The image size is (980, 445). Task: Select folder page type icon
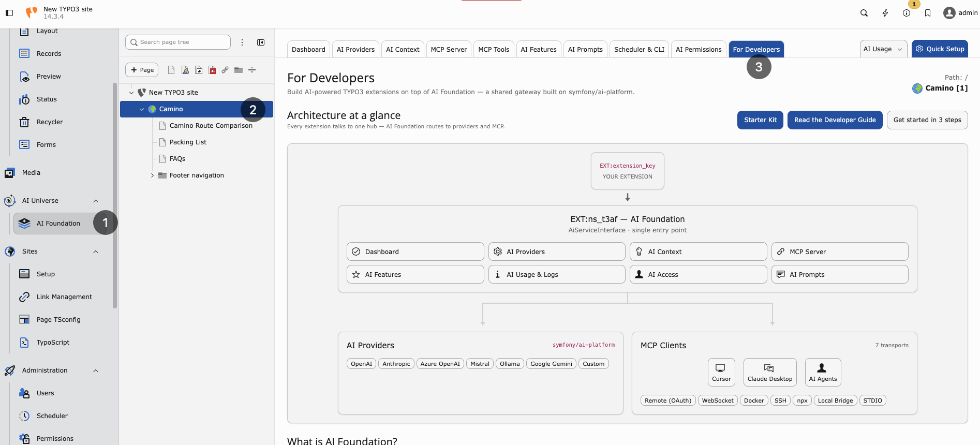(239, 70)
